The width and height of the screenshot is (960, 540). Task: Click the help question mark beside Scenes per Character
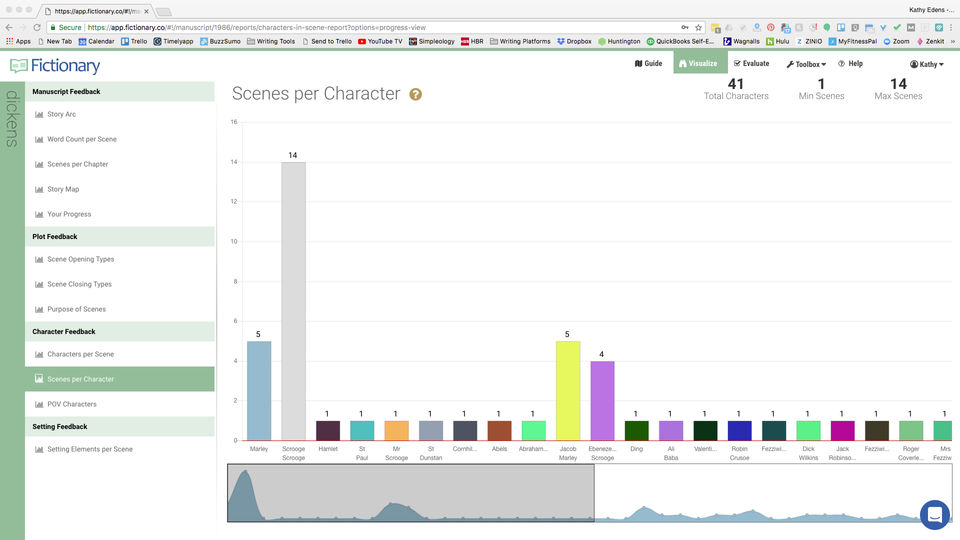(415, 94)
